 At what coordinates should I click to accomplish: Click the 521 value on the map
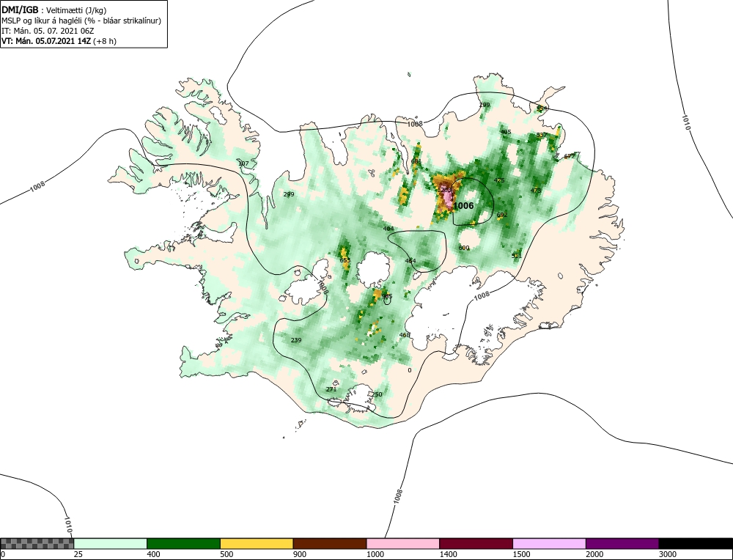[x=516, y=256]
